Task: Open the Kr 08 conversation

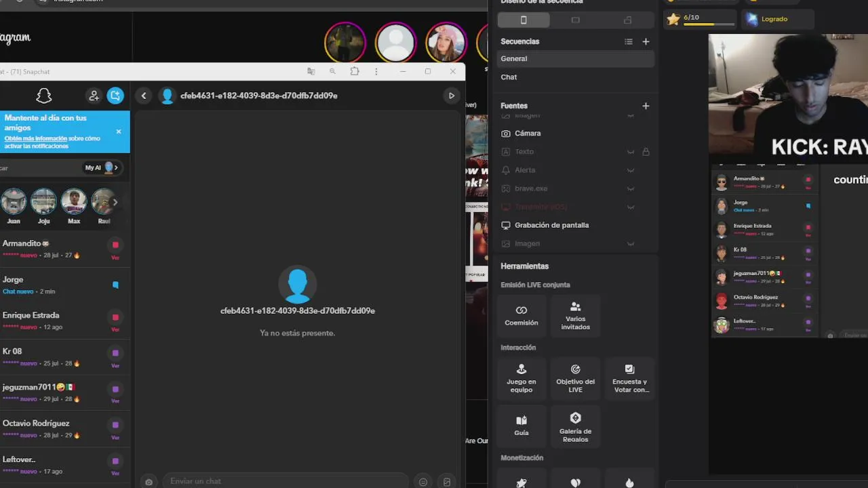Action: pos(64,357)
